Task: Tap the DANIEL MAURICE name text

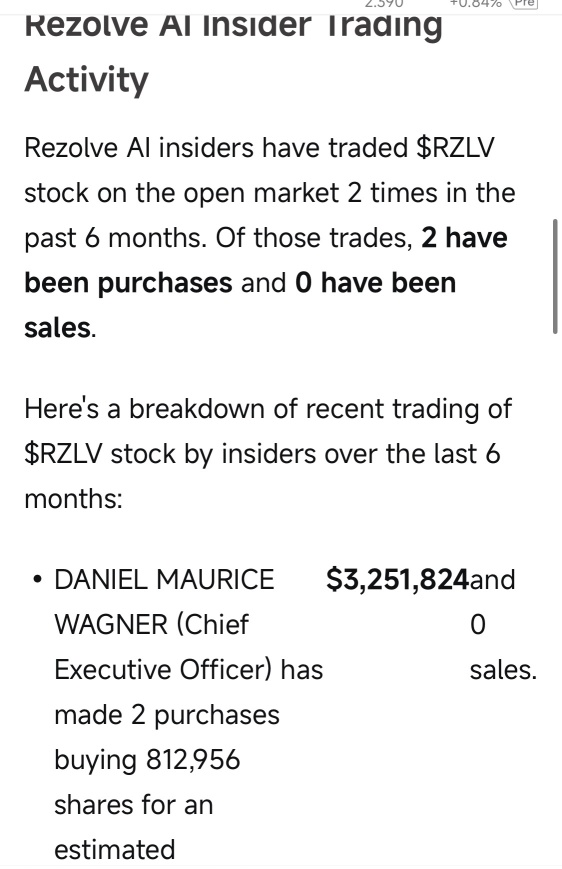Action: click(165, 580)
